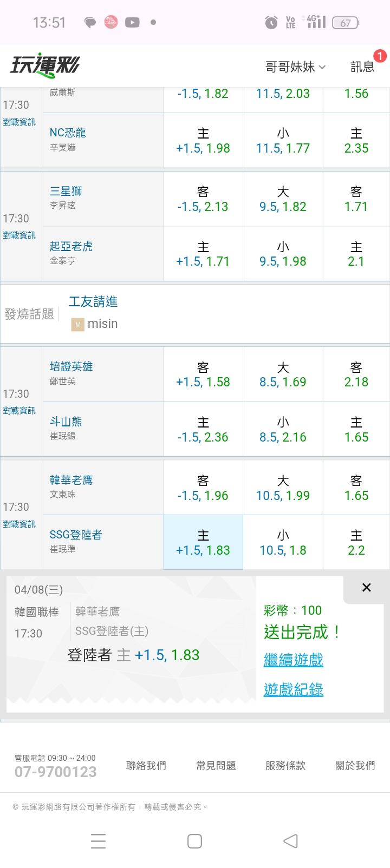The height and width of the screenshot is (868, 390).
Task: Pick 斗山熊 home moneyline 1.65
Action: [x=356, y=430]
